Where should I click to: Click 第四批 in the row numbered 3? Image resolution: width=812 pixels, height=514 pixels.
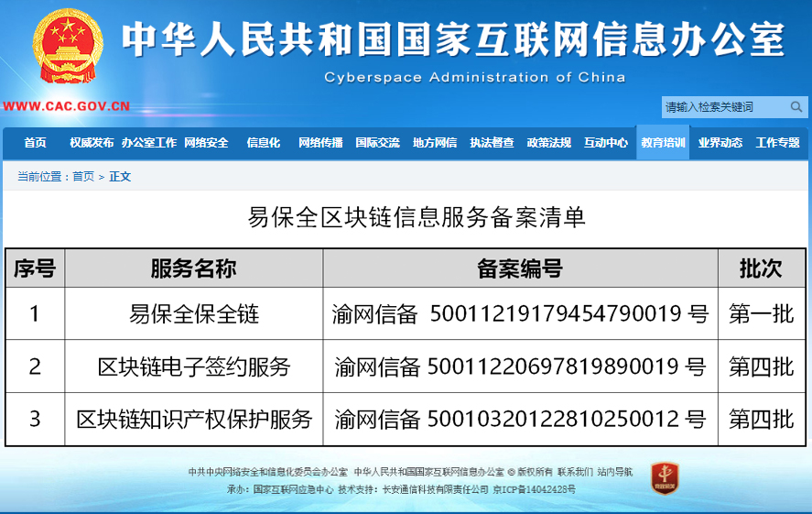click(762, 420)
